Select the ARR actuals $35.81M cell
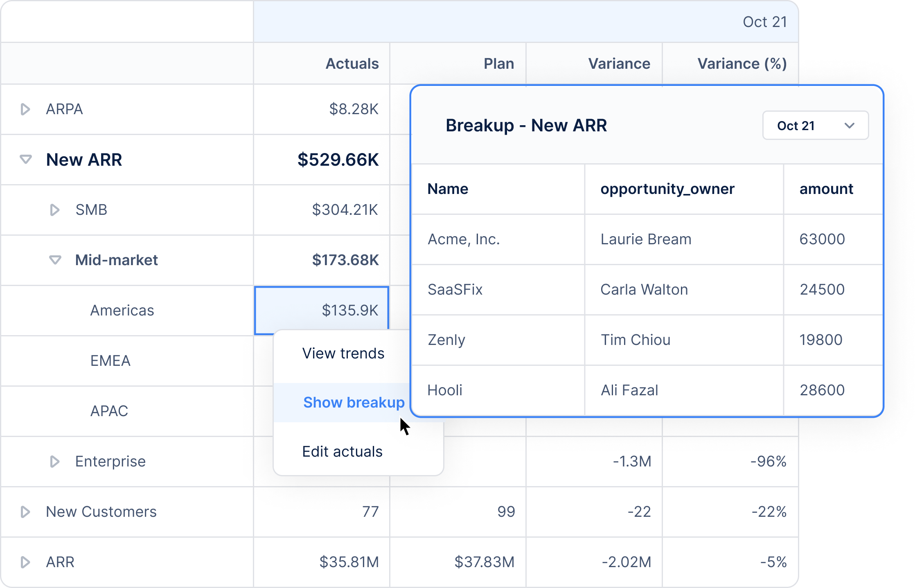Viewport: 924px width, 588px height. (x=349, y=562)
